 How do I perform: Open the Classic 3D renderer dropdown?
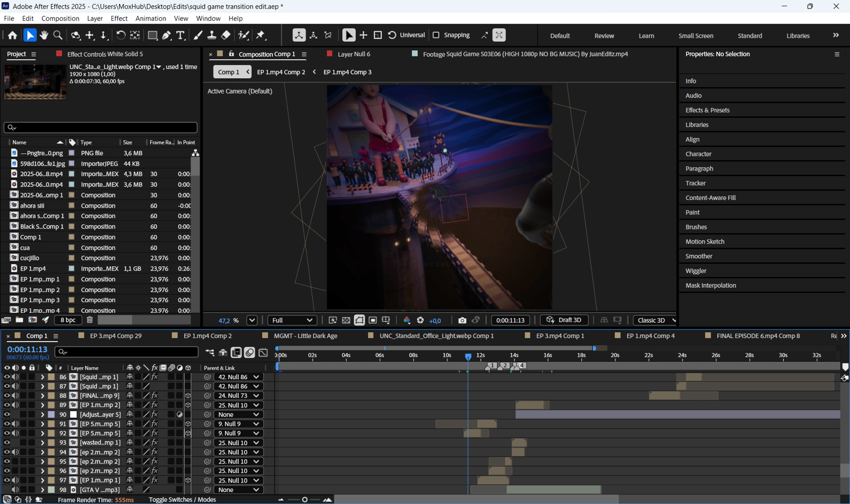click(x=655, y=321)
